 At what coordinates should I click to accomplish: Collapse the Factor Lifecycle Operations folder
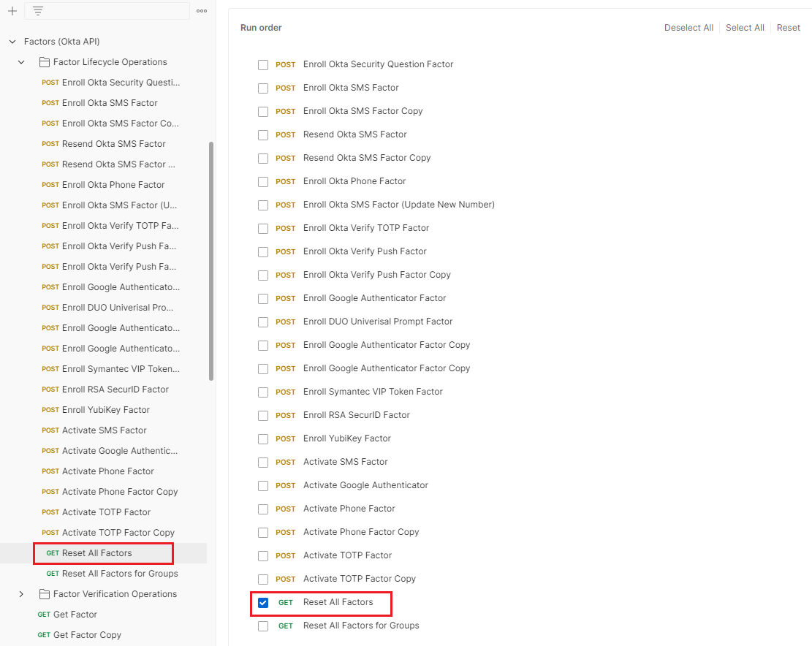coord(21,62)
